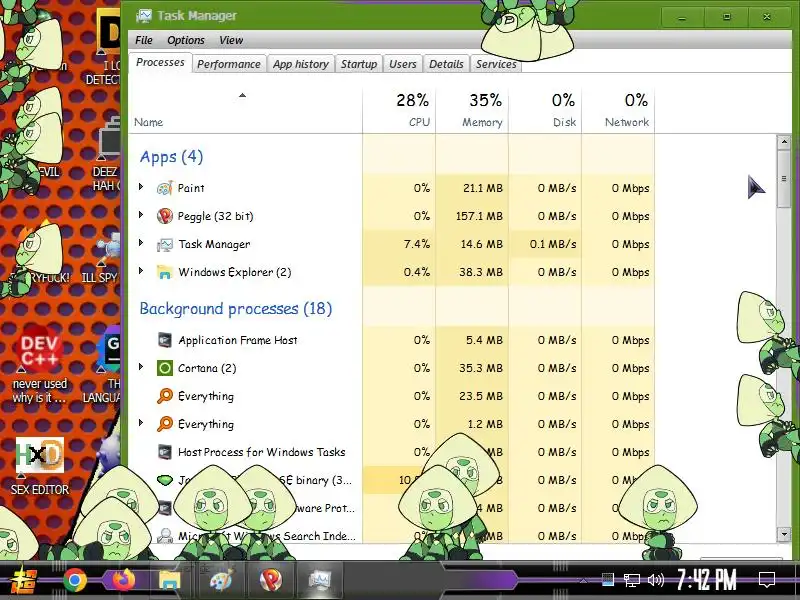Expand the Paint process group
This screenshot has width=800, height=600.
pos(141,187)
